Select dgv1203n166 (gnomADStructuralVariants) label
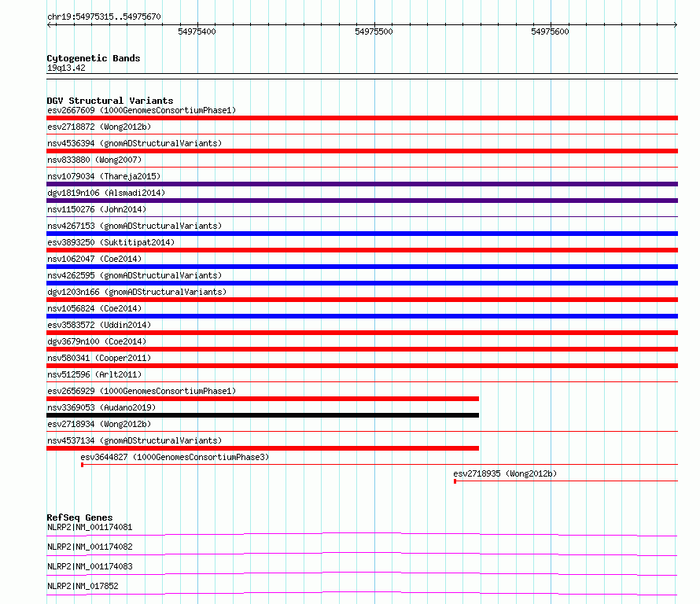The width and height of the screenshot is (700, 604). click(x=137, y=292)
